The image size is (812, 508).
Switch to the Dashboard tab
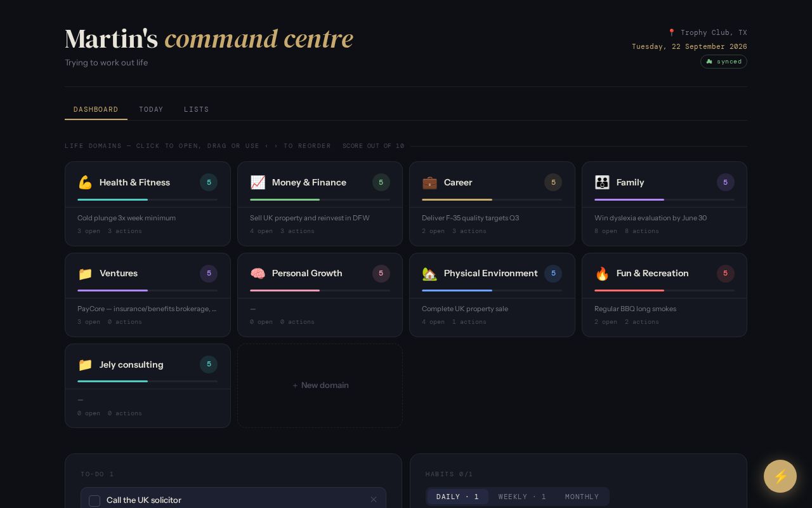click(x=96, y=109)
